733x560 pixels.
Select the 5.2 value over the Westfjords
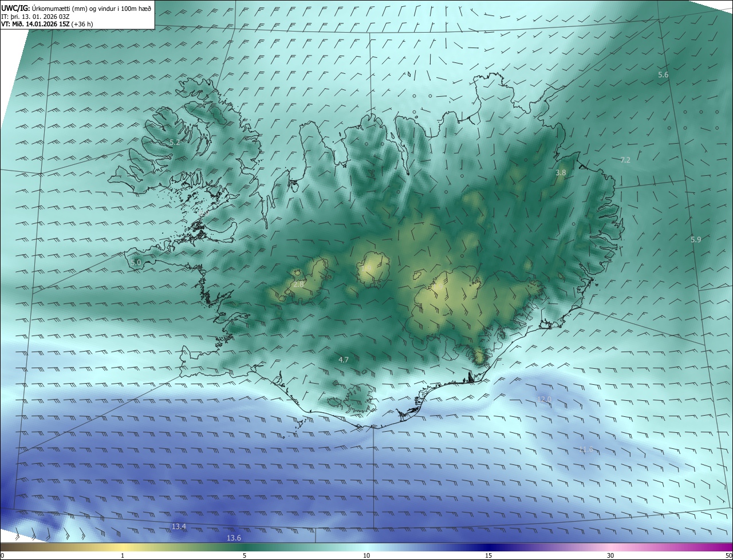click(x=175, y=142)
